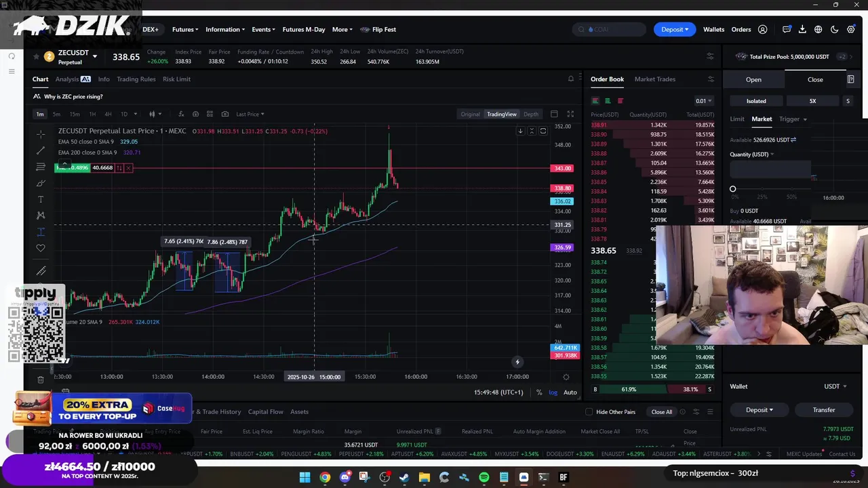Switch chart to Original view

point(470,114)
